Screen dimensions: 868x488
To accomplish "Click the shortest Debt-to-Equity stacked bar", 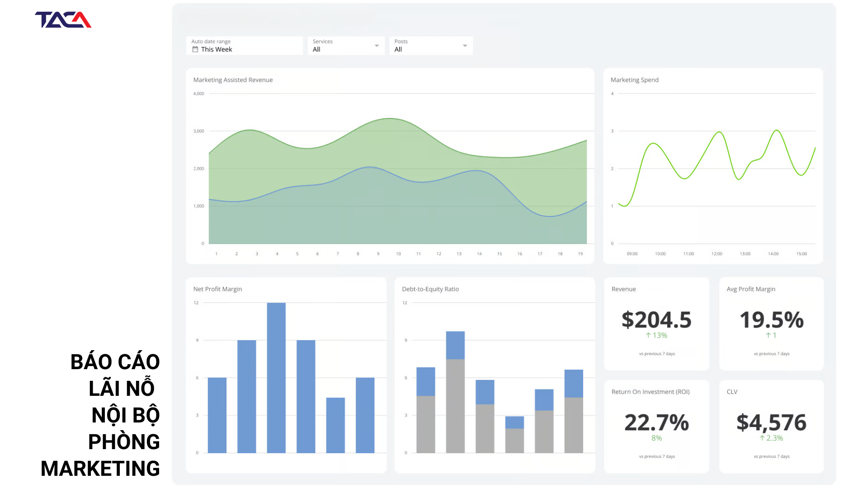I will click(514, 434).
